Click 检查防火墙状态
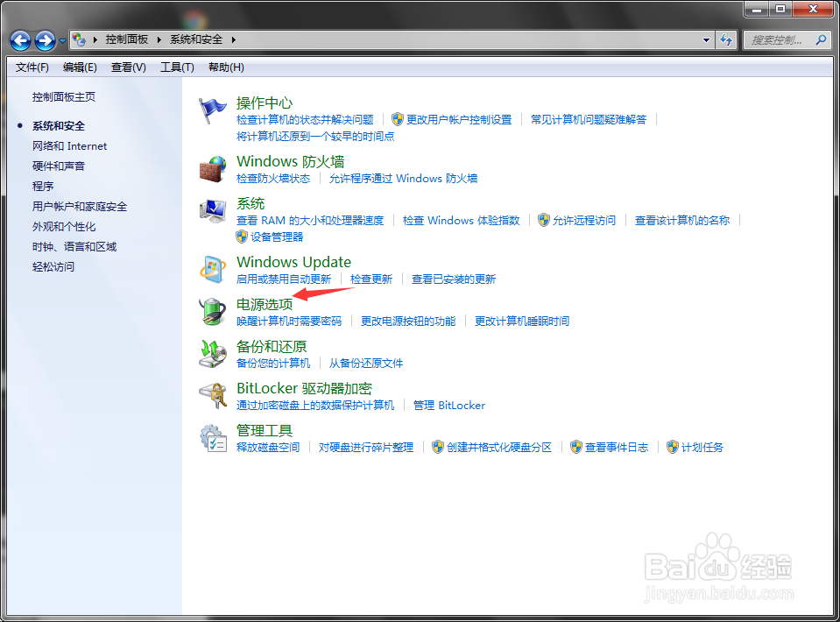Screen dimensions: 840x622 [273, 179]
